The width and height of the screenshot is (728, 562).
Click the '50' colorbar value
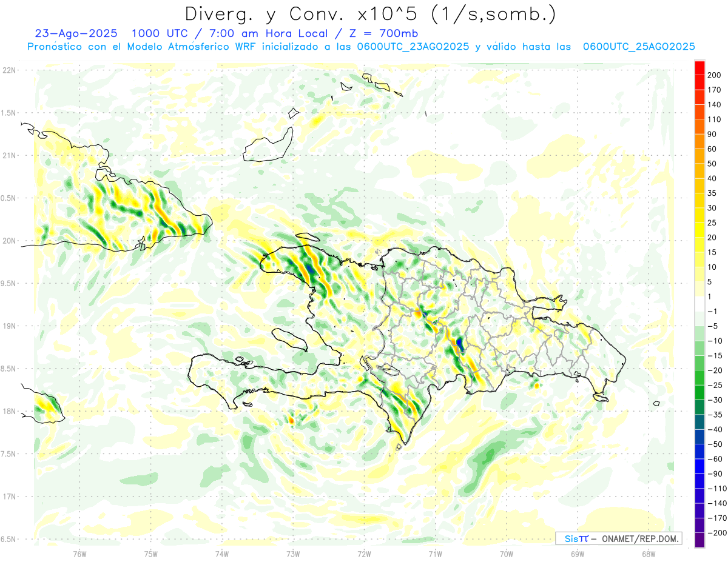click(712, 164)
